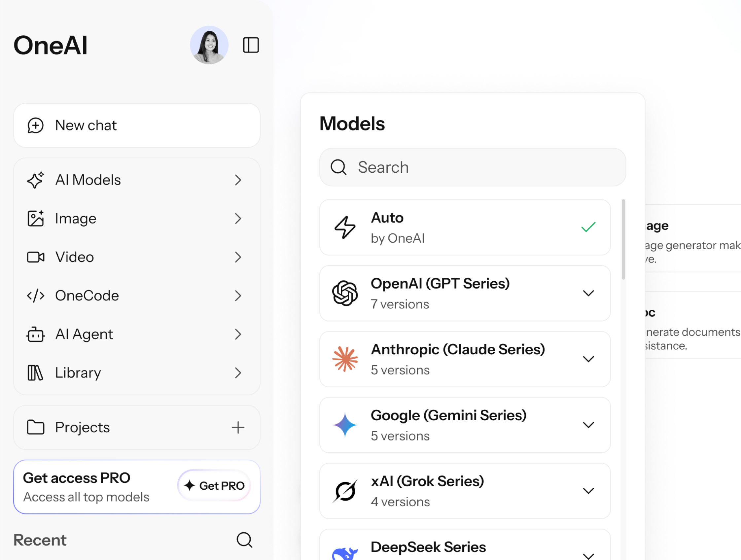Click the Anthropic (Claude Series) title

click(x=458, y=350)
